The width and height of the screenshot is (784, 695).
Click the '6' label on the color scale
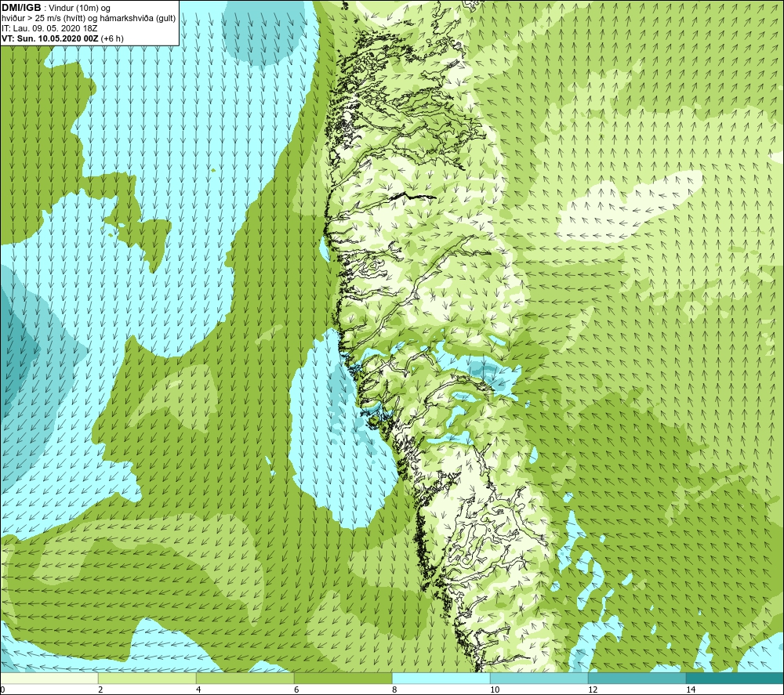tap(296, 690)
